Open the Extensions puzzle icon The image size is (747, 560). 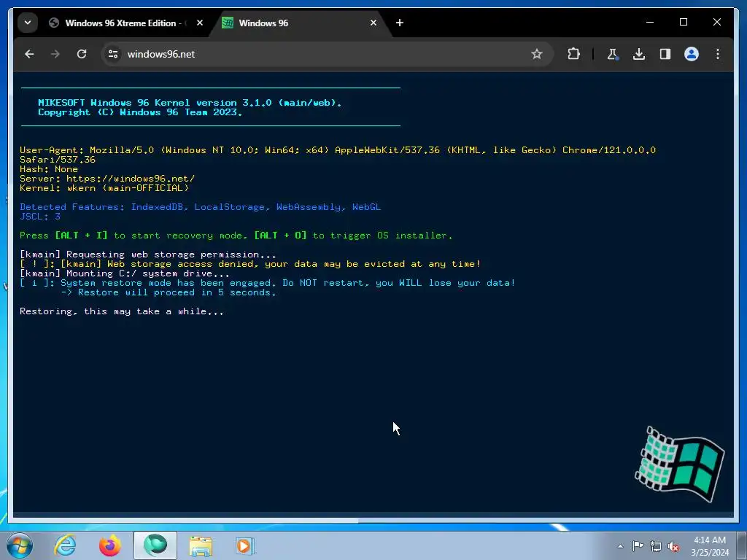click(x=573, y=54)
